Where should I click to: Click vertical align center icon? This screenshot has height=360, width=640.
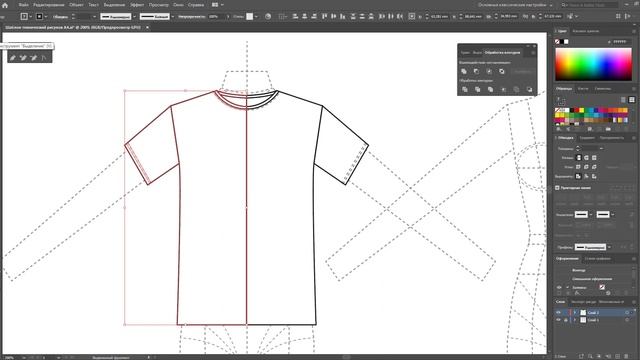[333, 16]
